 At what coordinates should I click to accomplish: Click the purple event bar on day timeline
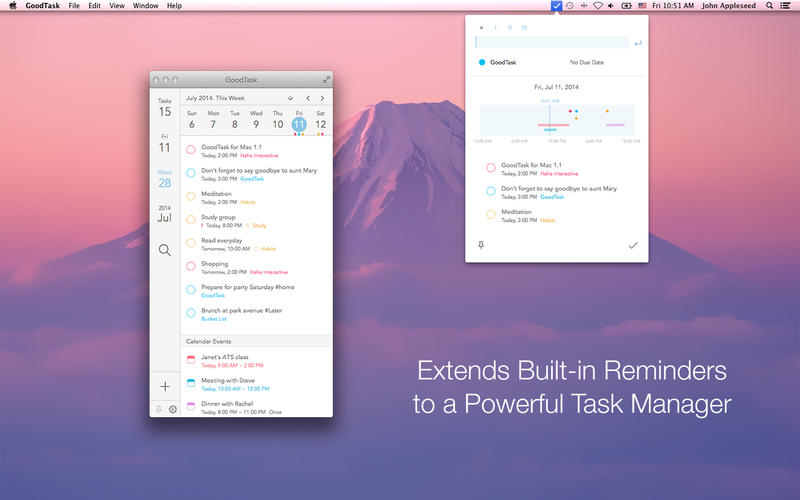tap(615, 125)
